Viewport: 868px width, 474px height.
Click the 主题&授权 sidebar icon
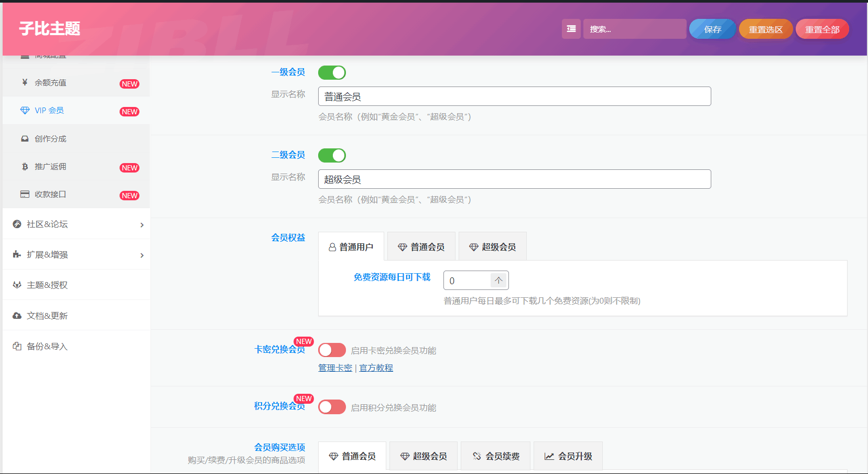17,285
